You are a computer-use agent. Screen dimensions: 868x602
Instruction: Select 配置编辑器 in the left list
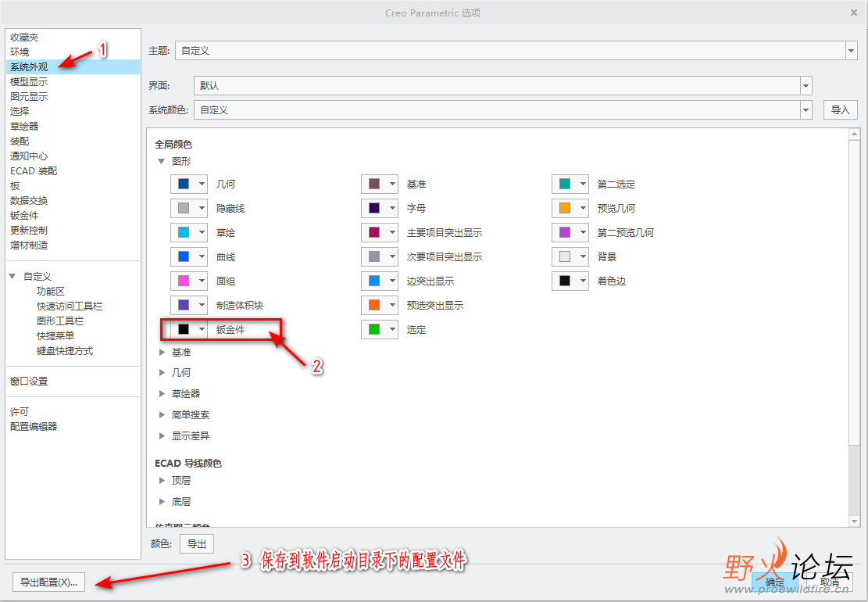pyautogui.click(x=34, y=426)
